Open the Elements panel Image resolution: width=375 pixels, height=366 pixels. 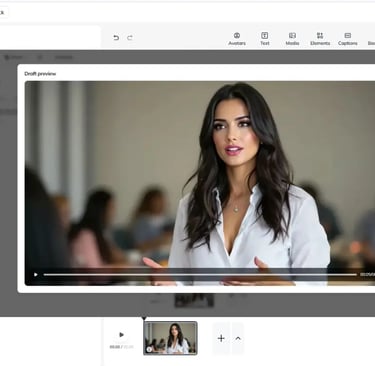(320, 39)
